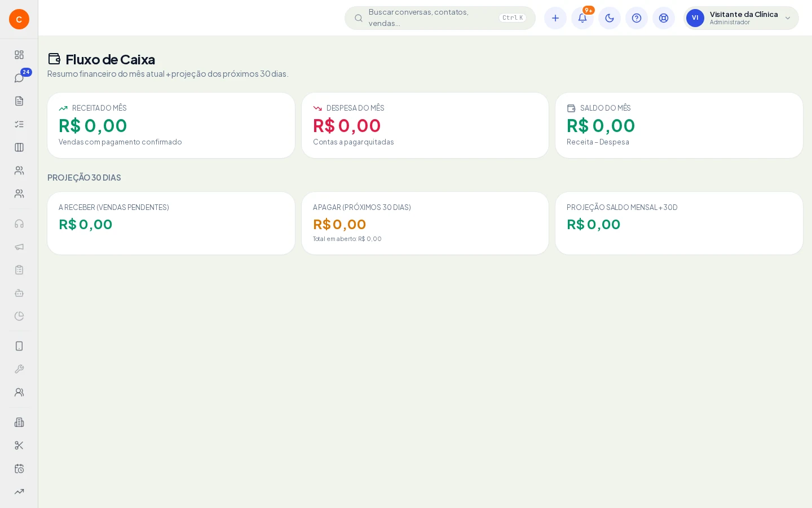Click Vendas com pagamento confirmado text
The image size is (812, 508).
(x=120, y=142)
